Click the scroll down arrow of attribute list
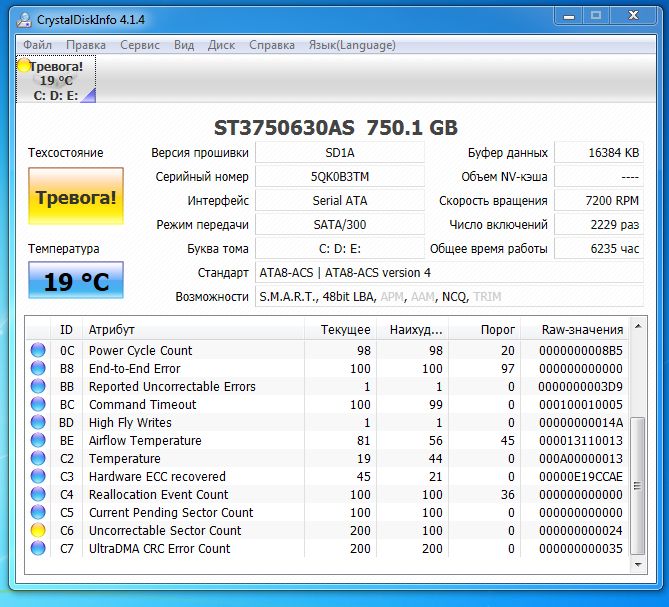Image resolution: width=669 pixels, height=607 pixels. 638,564
